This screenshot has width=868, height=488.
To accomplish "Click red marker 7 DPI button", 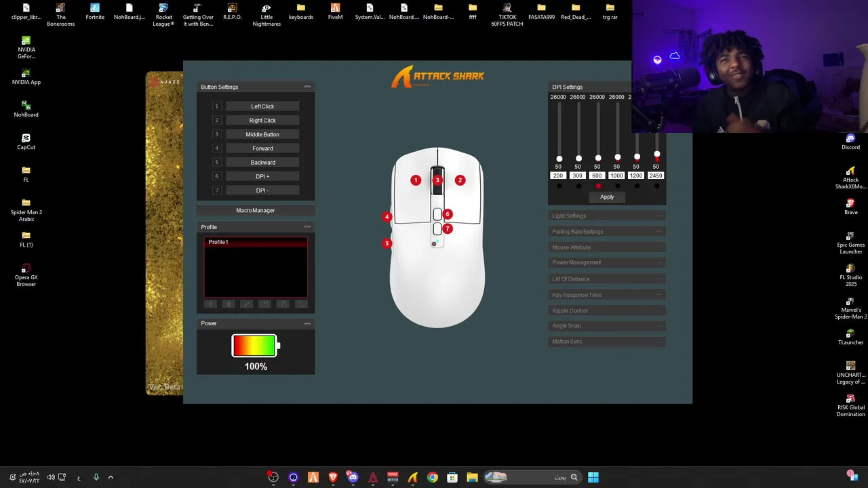I will coord(448,228).
